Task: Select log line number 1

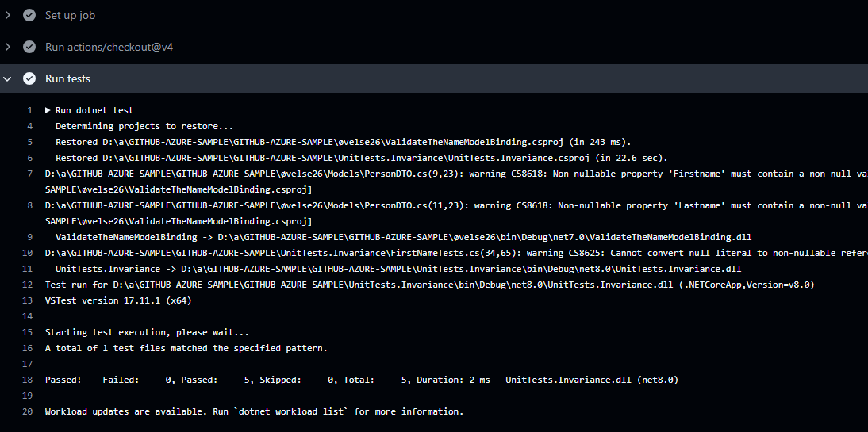Action: [30, 111]
